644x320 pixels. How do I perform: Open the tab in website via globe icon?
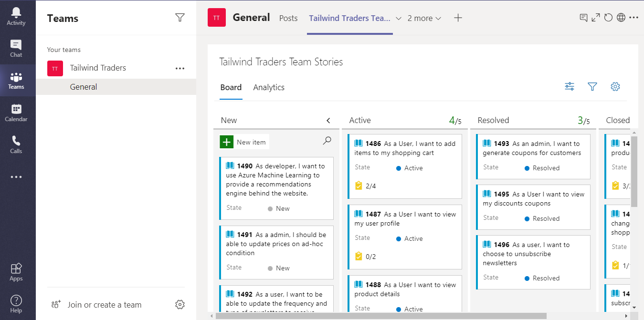point(621,18)
